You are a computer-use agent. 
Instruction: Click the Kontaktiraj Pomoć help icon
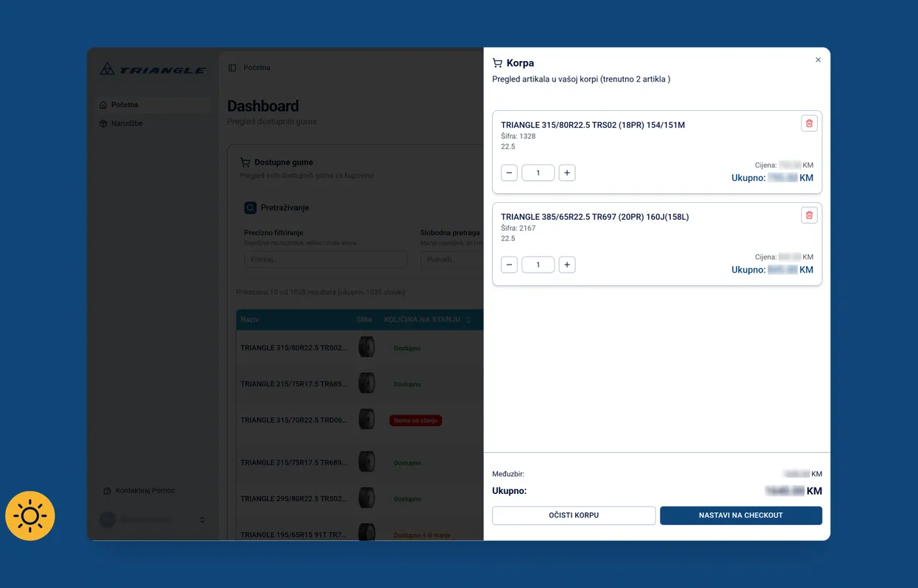[107, 491]
